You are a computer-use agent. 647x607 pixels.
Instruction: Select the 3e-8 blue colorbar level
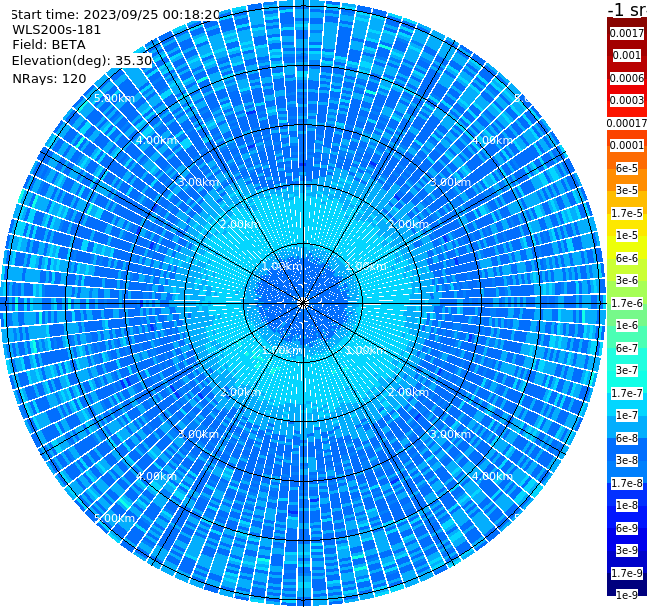[x=626, y=460]
